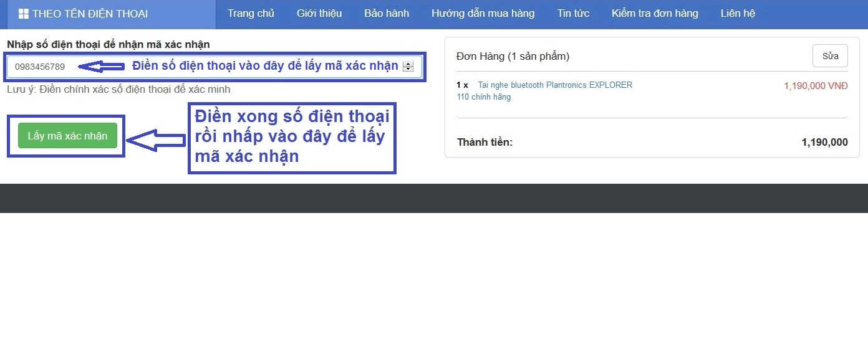The height and width of the screenshot is (350, 868).
Task: Select Bảo hành in the navigation bar
Action: point(387,14)
